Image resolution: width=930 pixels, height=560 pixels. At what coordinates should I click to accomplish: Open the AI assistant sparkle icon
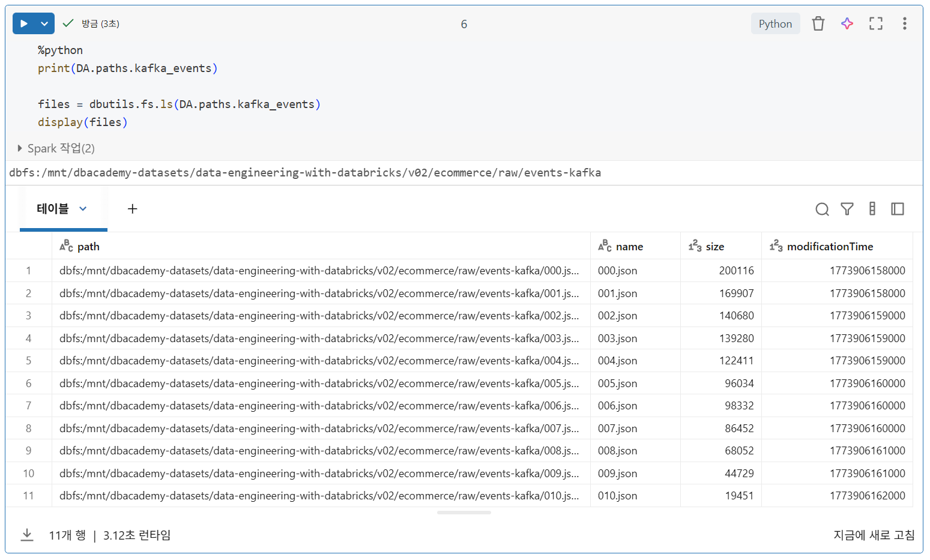pyautogui.click(x=847, y=23)
